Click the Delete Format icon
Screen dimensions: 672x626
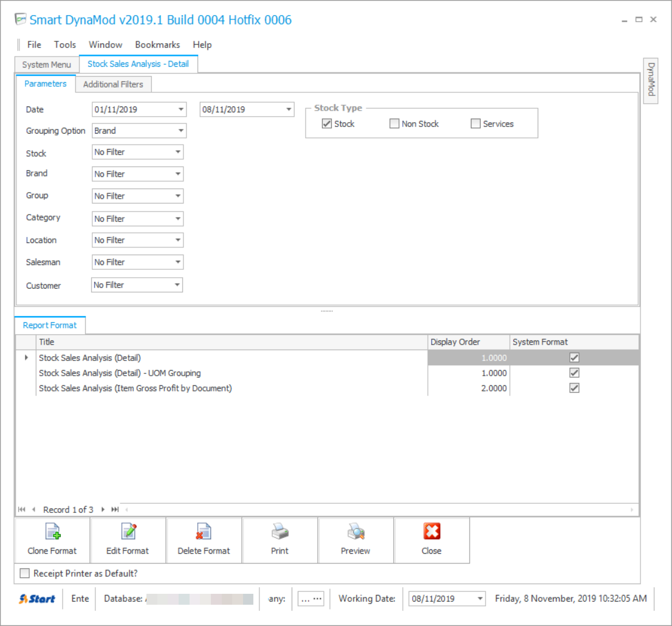(204, 532)
